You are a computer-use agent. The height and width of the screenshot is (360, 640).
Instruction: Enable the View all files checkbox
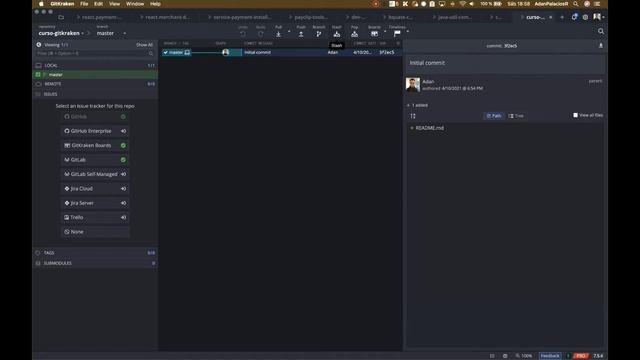pos(576,115)
